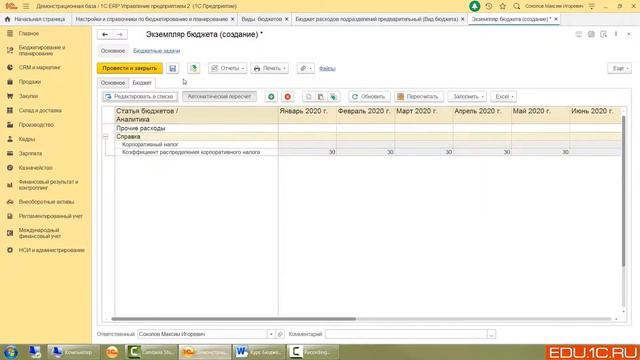Image resolution: width=640 pixels, height=360 pixels.
Task: Open the Главное section
Action: (x=29, y=33)
